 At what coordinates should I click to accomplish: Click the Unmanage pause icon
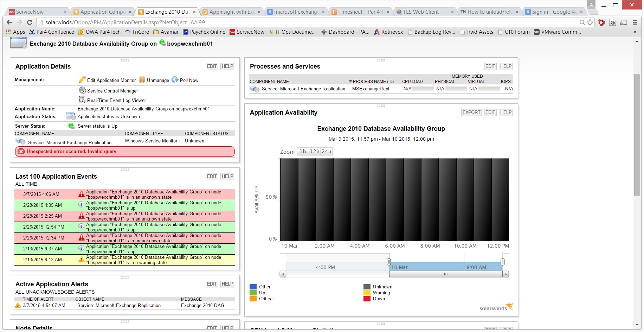pos(142,80)
